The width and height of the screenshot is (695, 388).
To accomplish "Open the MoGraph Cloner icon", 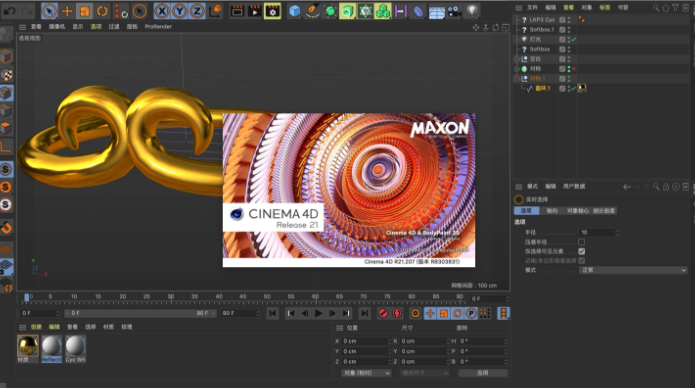I will (383, 11).
